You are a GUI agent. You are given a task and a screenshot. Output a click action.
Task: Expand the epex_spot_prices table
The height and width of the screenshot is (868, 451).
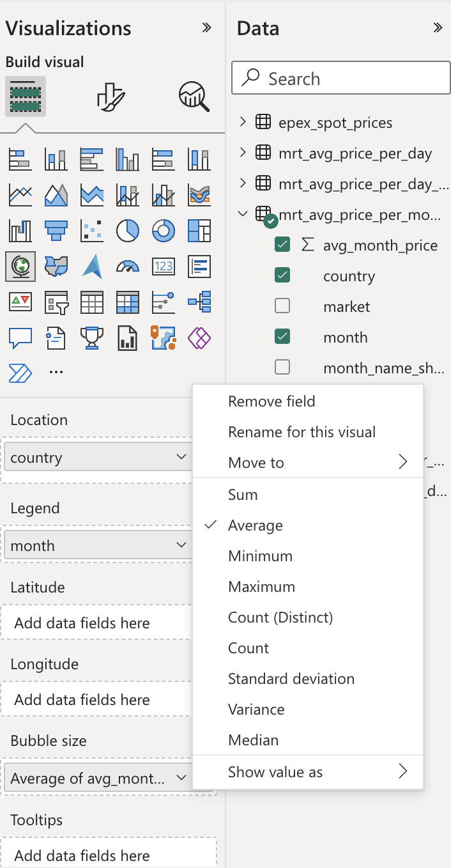243,122
